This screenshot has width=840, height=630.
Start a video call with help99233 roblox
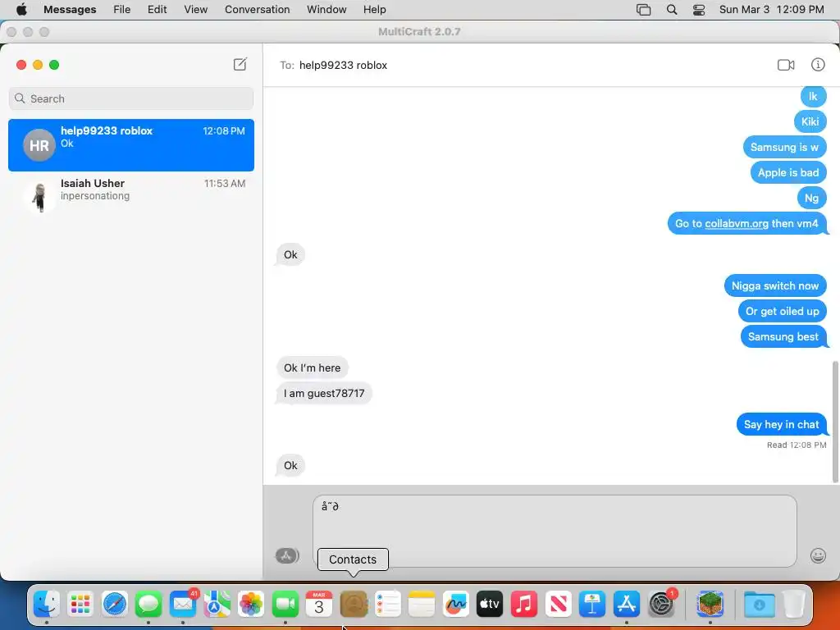(x=785, y=65)
